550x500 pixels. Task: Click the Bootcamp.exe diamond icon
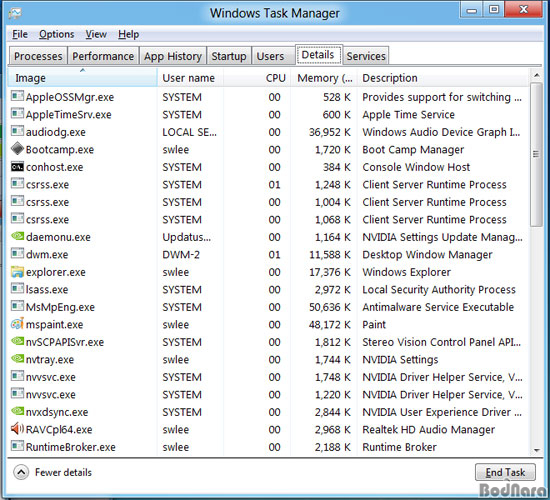point(17,149)
